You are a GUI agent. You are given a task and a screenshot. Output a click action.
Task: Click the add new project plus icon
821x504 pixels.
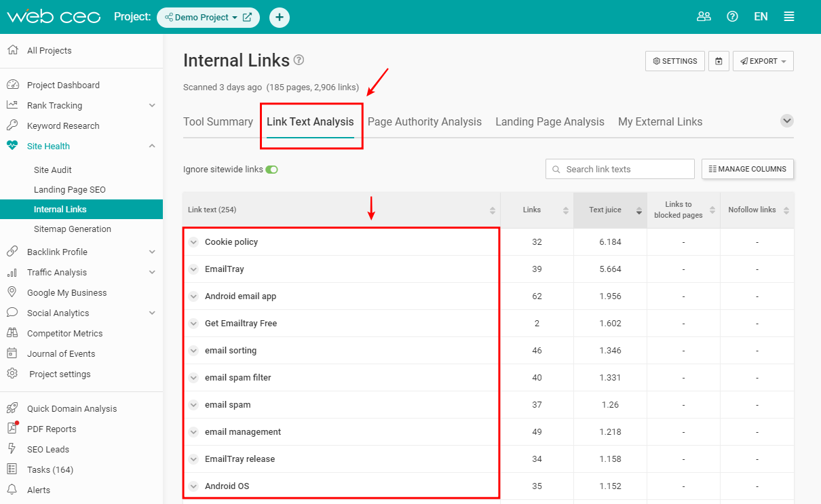pos(280,17)
